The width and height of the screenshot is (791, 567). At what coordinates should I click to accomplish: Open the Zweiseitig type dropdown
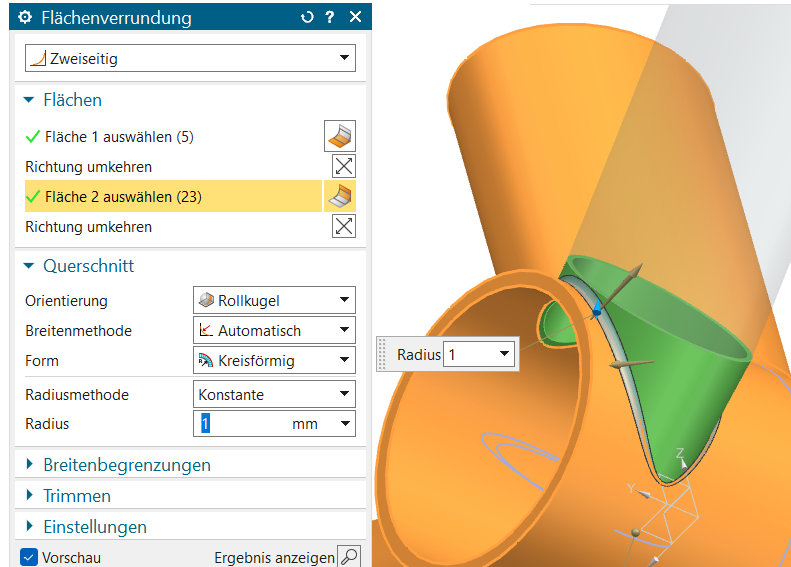(190, 58)
